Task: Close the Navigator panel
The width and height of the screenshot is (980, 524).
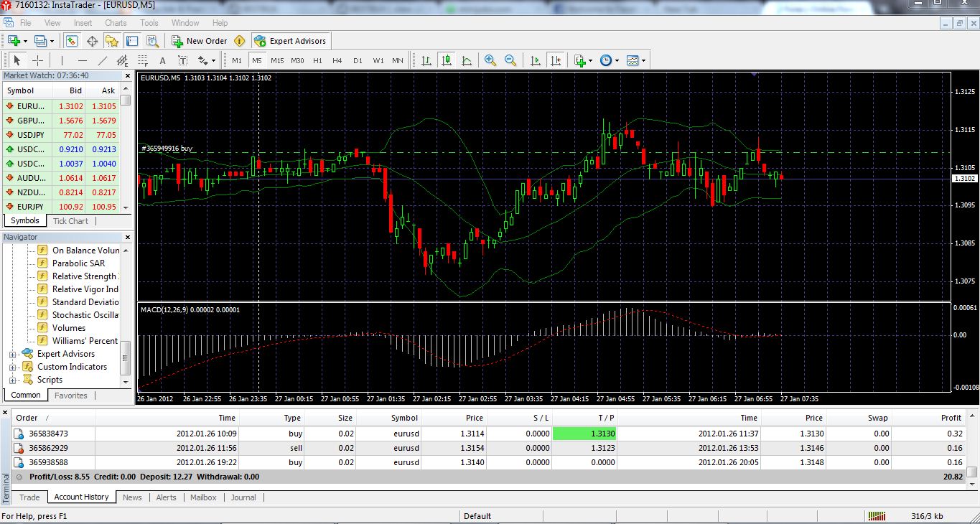Action: coord(127,237)
